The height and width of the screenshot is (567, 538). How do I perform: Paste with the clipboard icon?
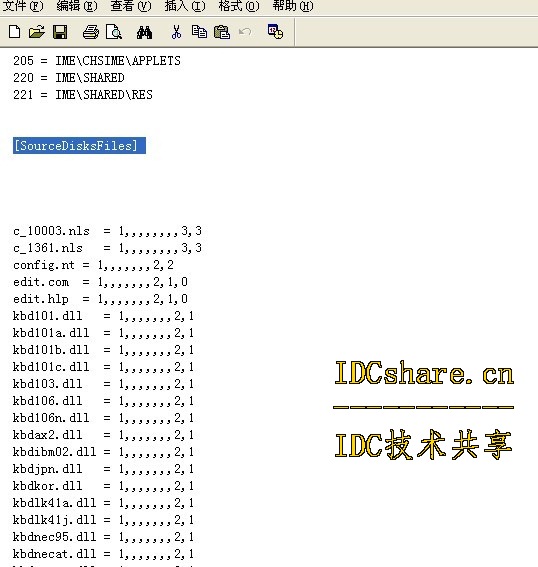tap(222, 32)
